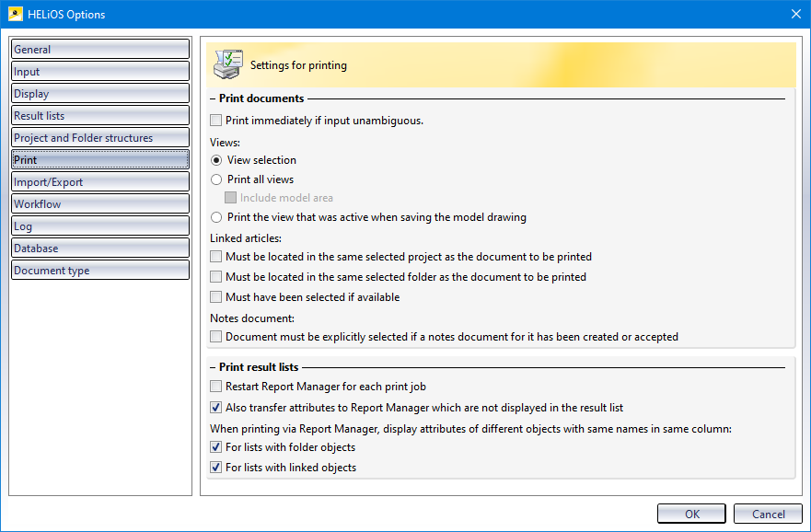Image resolution: width=811 pixels, height=532 pixels.
Task: Close the HELiOS Options window
Action: 796,14
